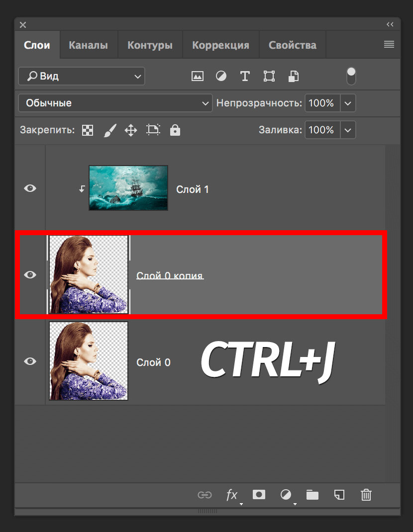Filter layers by adjustment layers icon
The image size is (413, 532).
point(221,76)
